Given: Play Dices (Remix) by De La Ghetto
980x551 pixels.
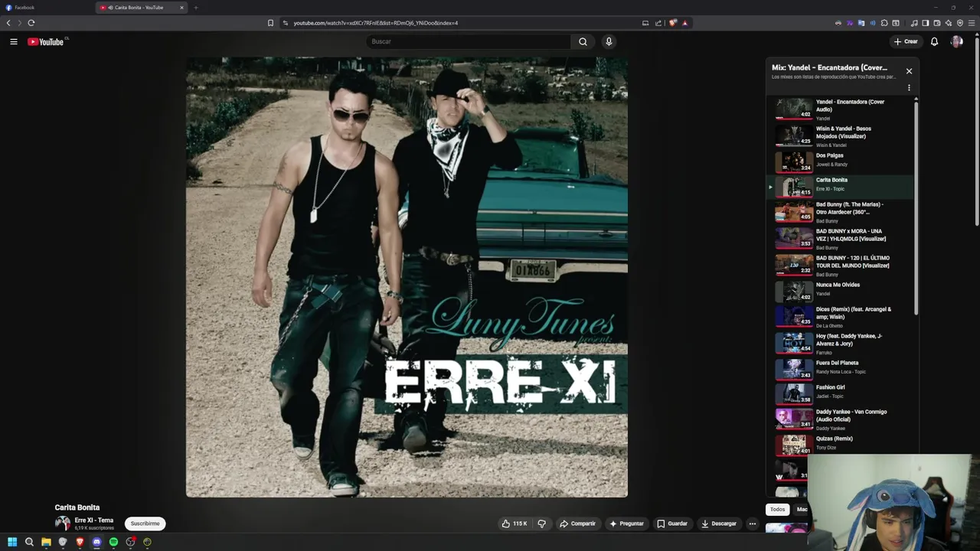Looking at the screenshot, I should click(x=841, y=317).
